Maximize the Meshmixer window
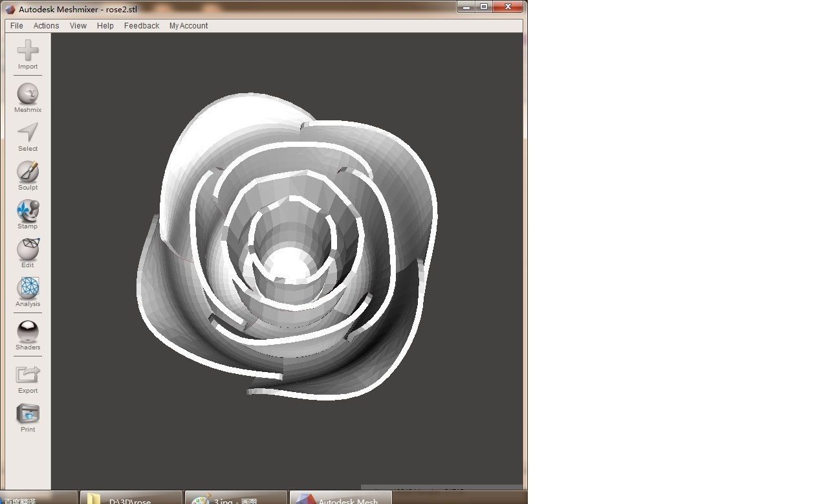Screen dimensions: 828x504 483,6
